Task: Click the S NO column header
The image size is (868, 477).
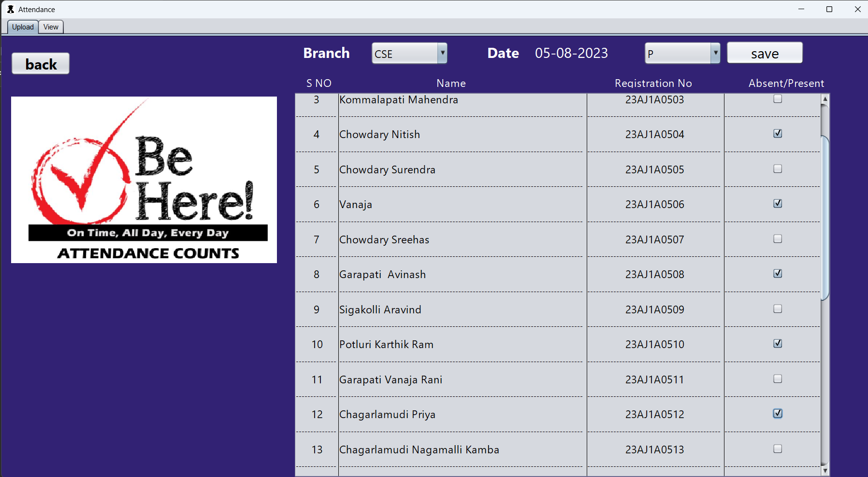Action: point(319,84)
